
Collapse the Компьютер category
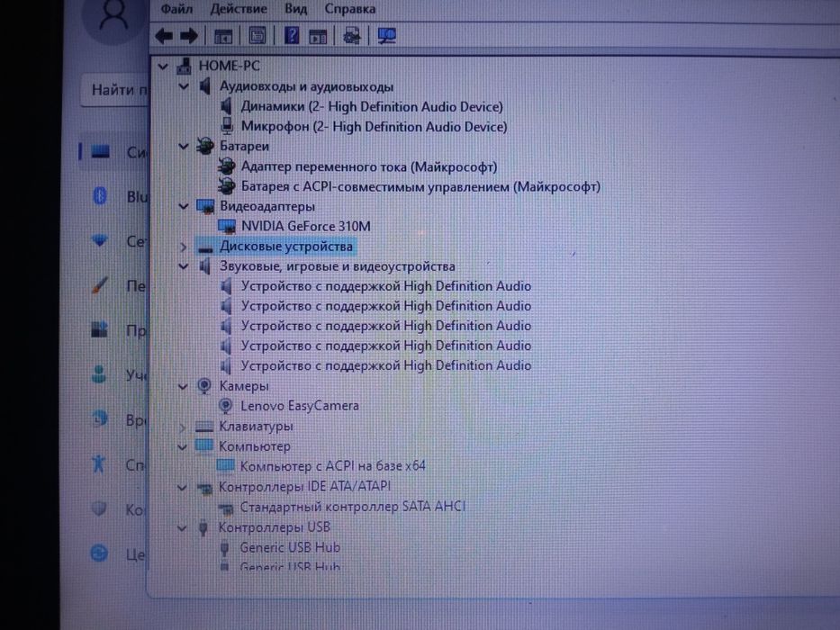182,446
